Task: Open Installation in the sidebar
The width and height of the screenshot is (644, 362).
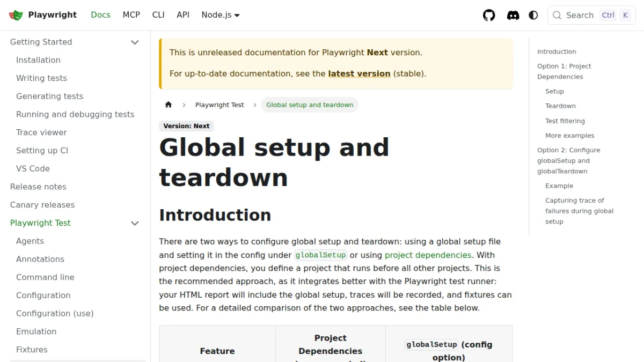Action: click(38, 60)
